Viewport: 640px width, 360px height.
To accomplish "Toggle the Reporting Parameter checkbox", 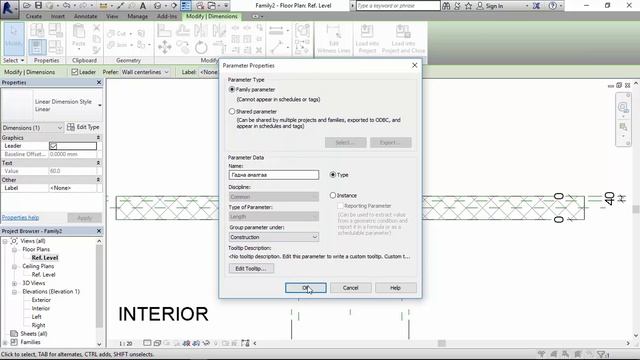I will (x=340, y=206).
